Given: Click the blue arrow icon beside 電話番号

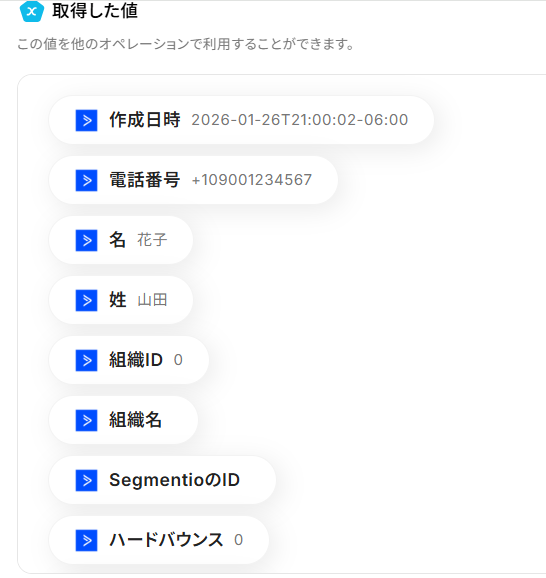Looking at the screenshot, I should tap(86, 180).
